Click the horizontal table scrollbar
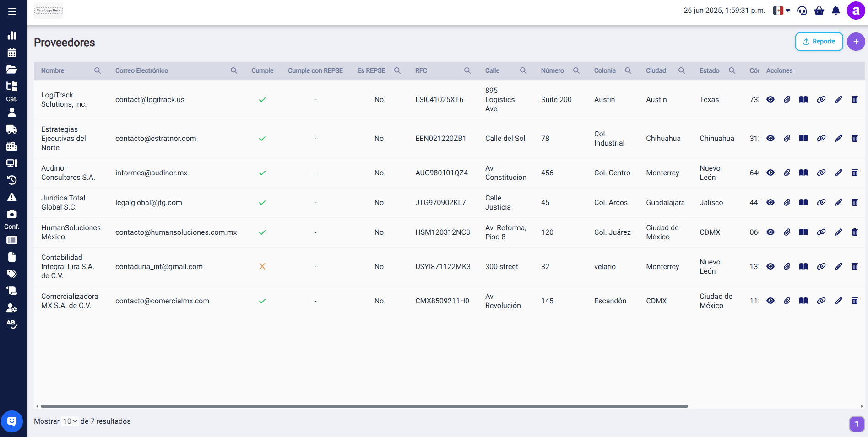 pos(364,406)
